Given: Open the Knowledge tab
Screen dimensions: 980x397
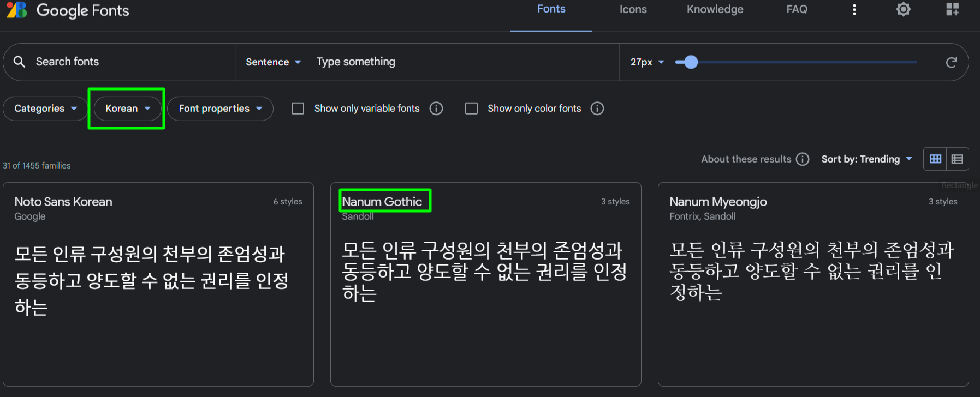Looking at the screenshot, I should click(715, 9).
